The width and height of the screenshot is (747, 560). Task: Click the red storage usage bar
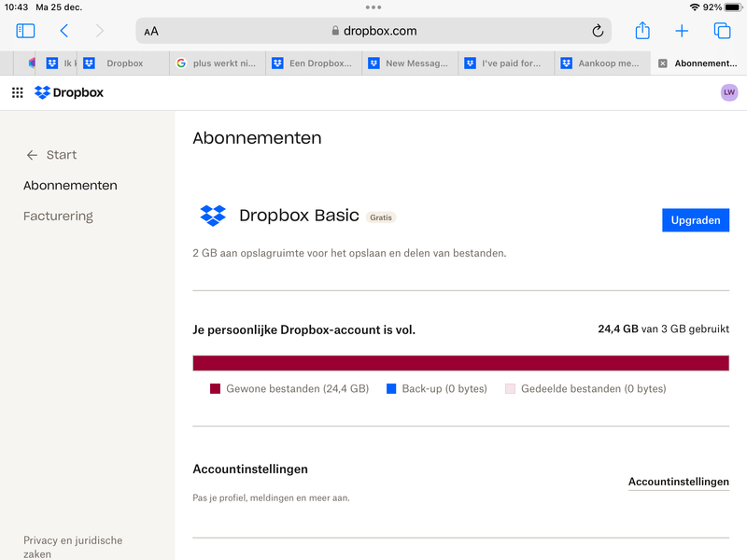pyautogui.click(x=460, y=363)
